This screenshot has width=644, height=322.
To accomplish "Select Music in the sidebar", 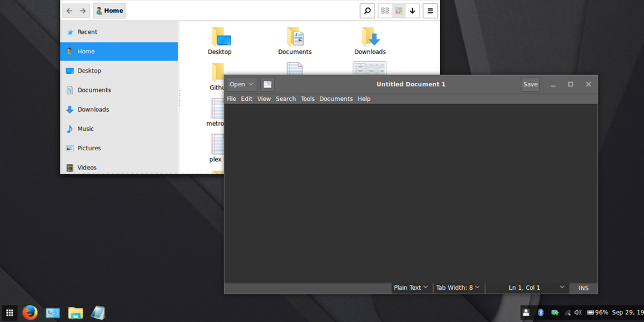I will 119,129.
